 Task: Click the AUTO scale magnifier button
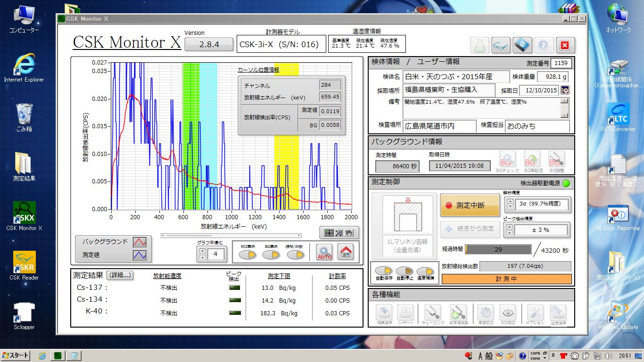pyautogui.click(x=324, y=252)
